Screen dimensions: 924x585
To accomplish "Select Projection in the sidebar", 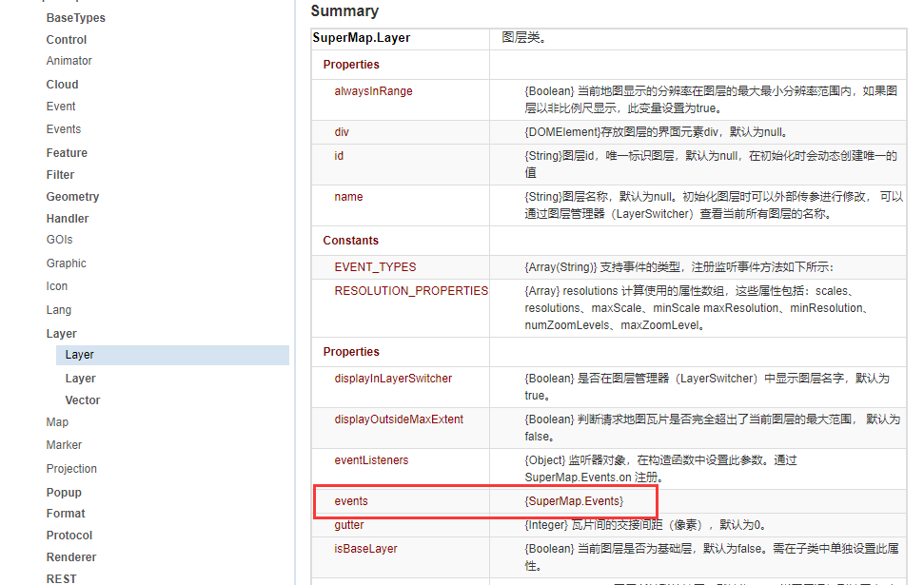I will [x=71, y=469].
